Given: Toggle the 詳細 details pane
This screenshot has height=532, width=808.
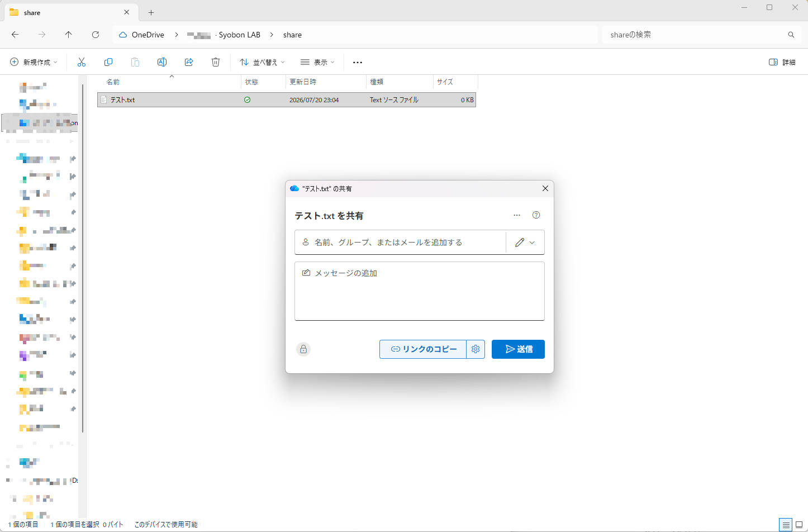Looking at the screenshot, I should coord(782,62).
